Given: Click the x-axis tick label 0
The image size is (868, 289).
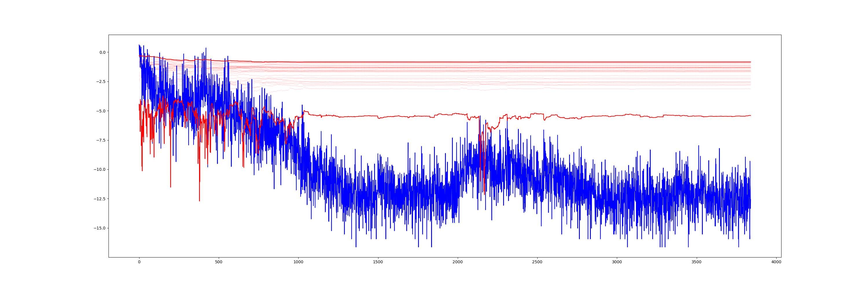Looking at the screenshot, I should (139, 262).
